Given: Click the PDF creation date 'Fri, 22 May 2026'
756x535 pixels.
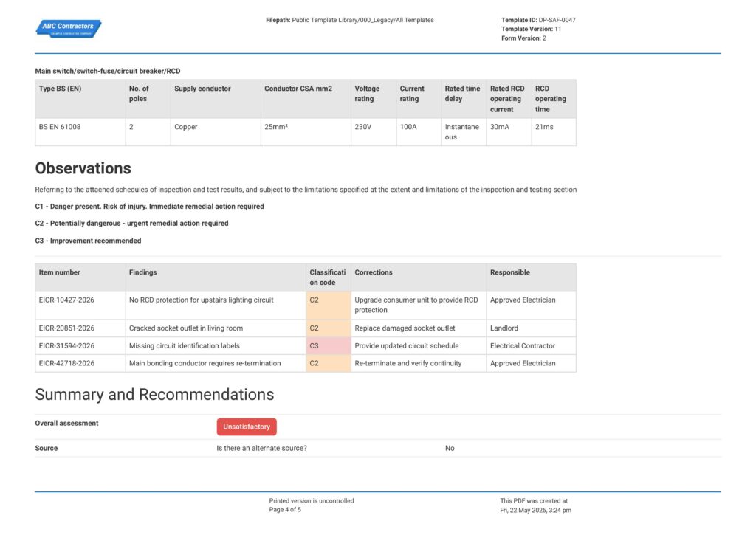Looking at the screenshot, I should click(x=535, y=511).
